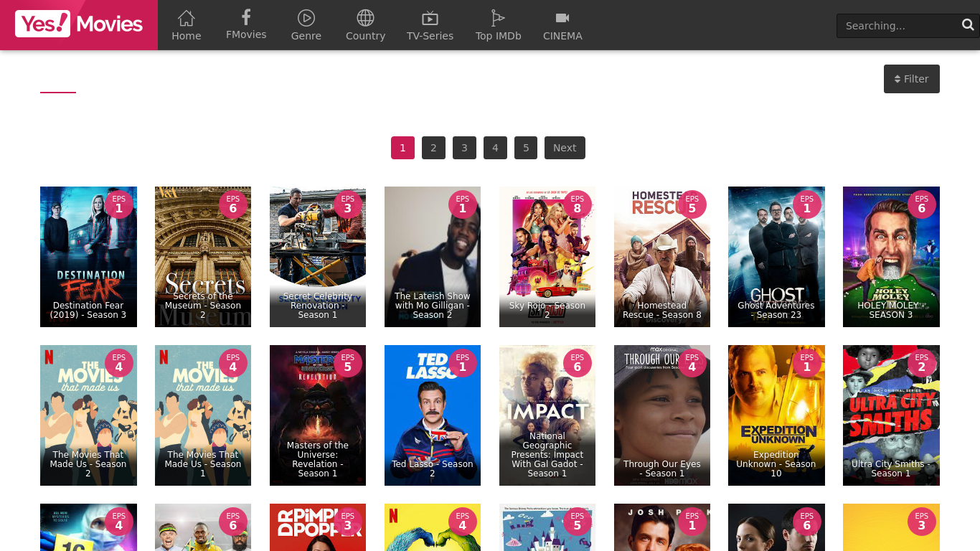Click the TV-Series television icon
980x551 pixels.
coord(430,18)
